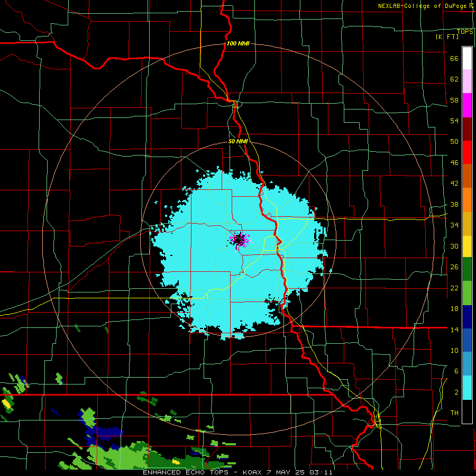This screenshot has height=476, width=476.
Task: Click the '100 NMI' range ring label
Action: 238,43
